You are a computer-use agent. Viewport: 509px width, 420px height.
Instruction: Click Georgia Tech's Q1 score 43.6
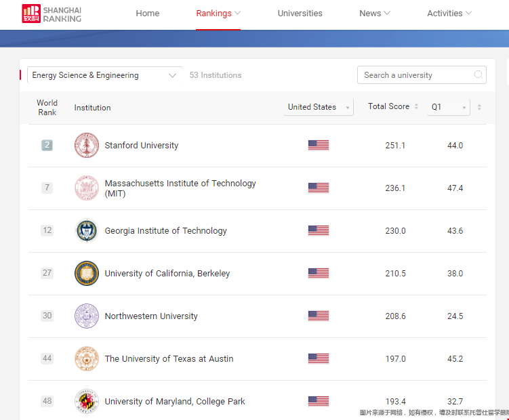[455, 231]
